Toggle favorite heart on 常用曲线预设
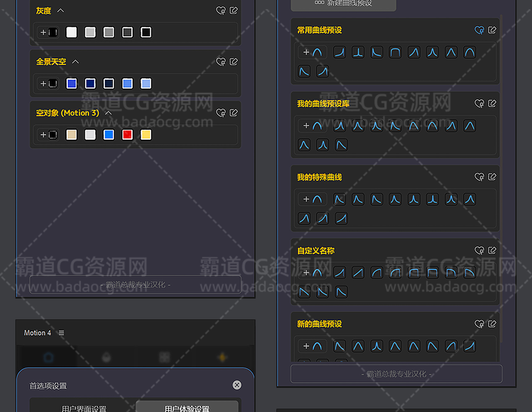 (x=479, y=30)
